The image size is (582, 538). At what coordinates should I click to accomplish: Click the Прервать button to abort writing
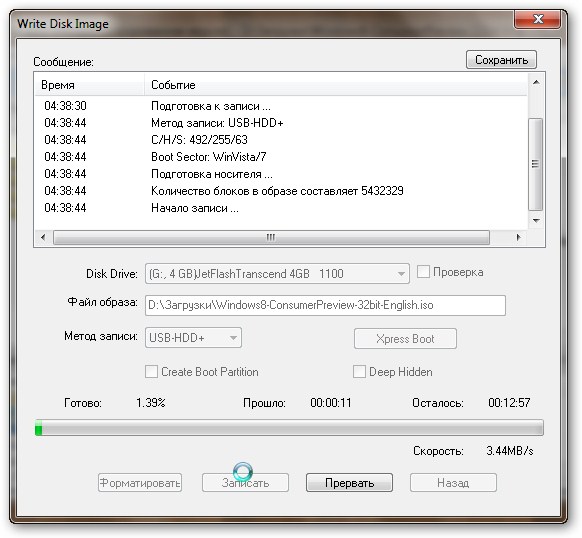click(x=349, y=483)
